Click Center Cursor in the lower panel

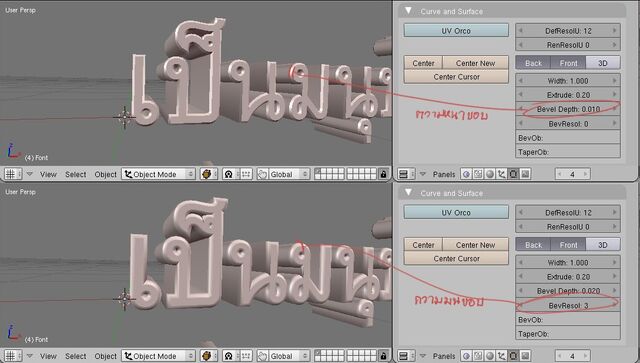pos(456,258)
